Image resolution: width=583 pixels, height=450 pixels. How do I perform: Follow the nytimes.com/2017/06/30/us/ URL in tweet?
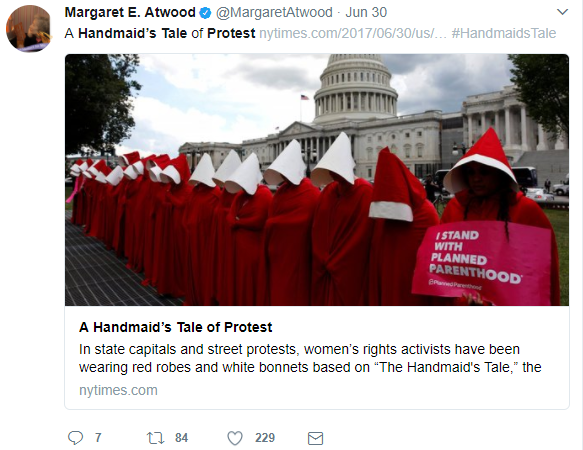(x=353, y=33)
